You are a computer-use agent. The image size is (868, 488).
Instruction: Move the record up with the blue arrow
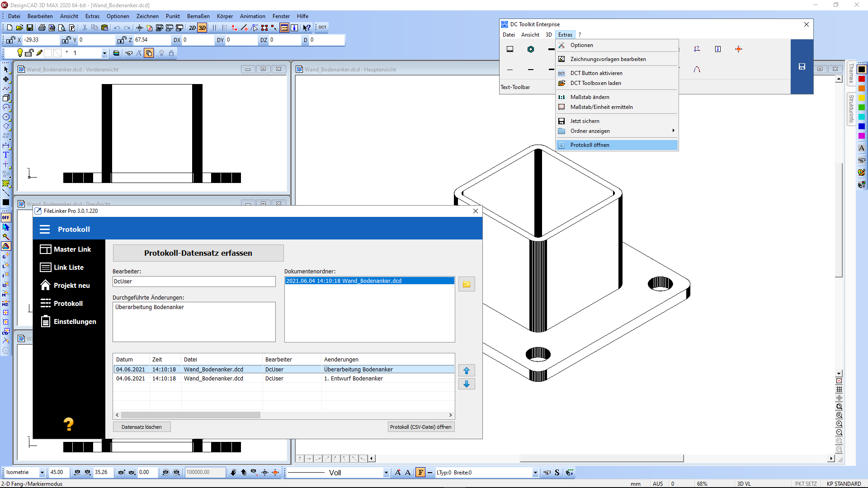click(x=467, y=371)
